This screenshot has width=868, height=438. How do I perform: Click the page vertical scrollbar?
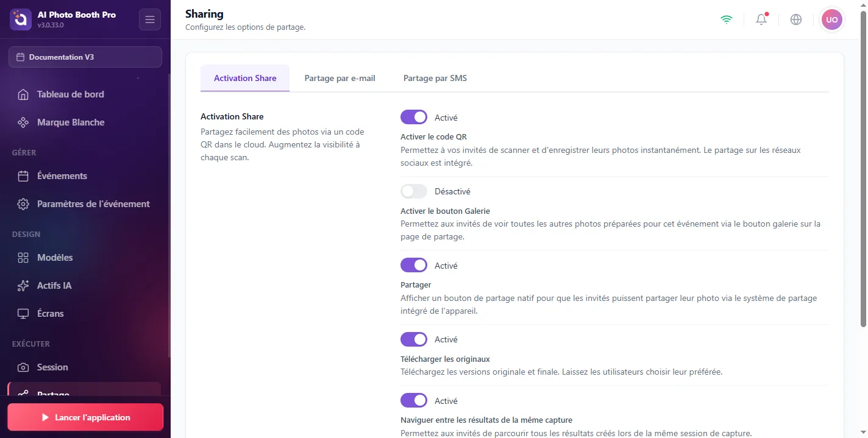[x=863, y=169]
